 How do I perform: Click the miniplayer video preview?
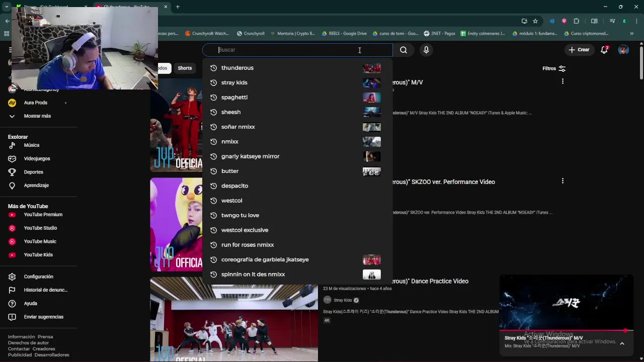coord(566,303)
